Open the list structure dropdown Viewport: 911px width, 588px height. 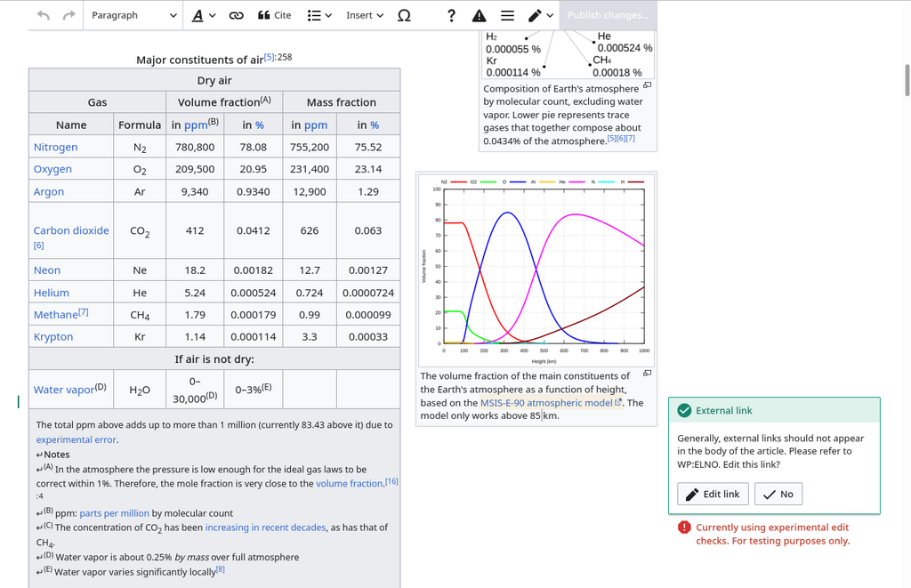coord(319,15)
